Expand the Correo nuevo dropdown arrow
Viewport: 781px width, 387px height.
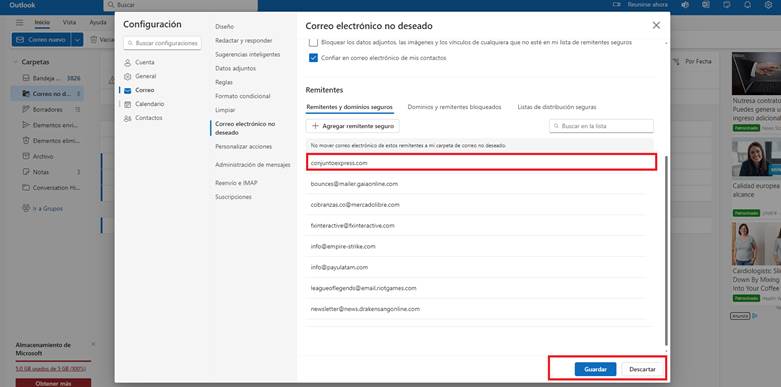(x=77, y=40)
